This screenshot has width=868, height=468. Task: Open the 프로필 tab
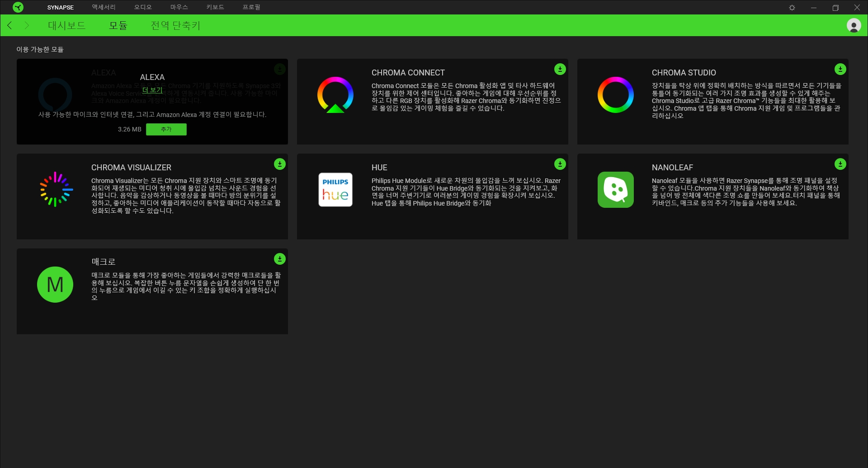pyautogui.click(x=251, y=7)
